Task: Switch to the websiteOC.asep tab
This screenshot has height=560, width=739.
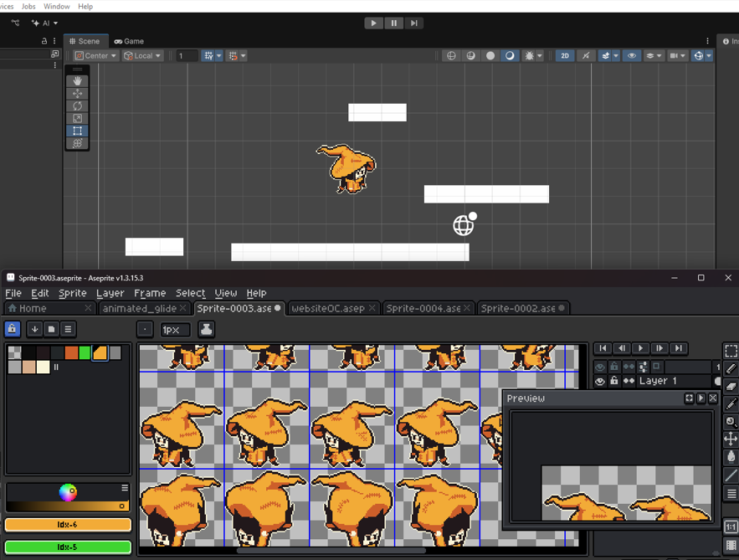Action: point(327,308)
